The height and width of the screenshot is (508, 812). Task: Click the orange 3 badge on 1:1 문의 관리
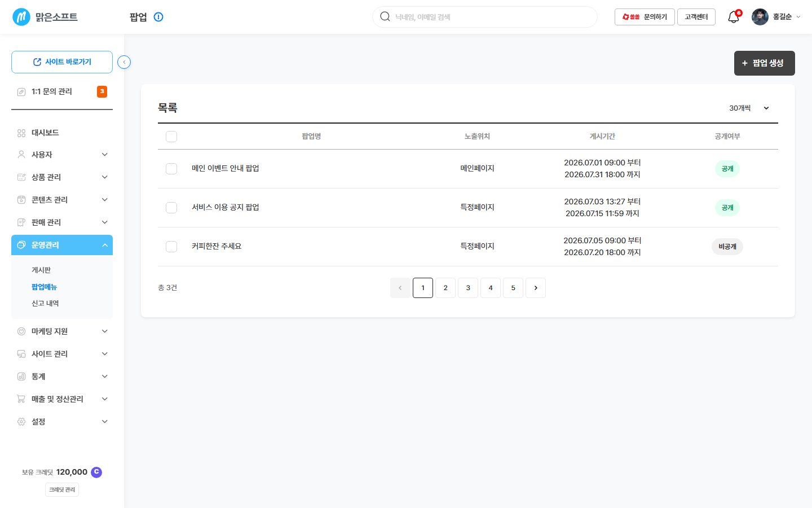pos(102,91)
